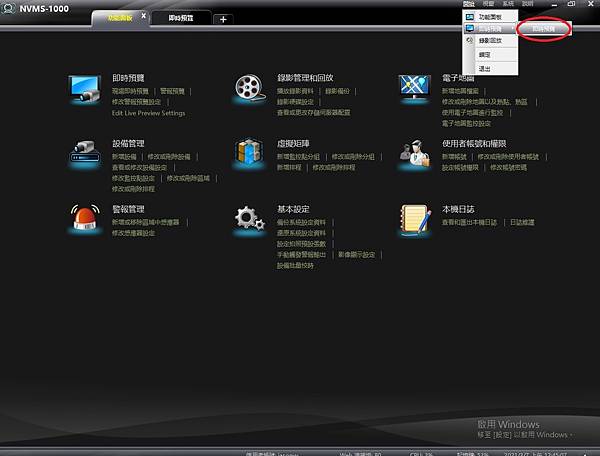
Task: Add a new tab with the plus button
Action: (x=223, y=19)
